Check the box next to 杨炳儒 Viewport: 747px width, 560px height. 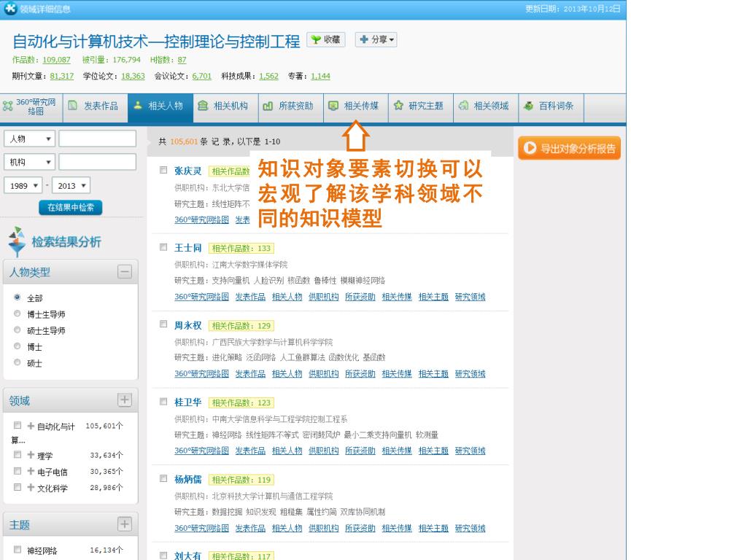(x=163, y=478)
